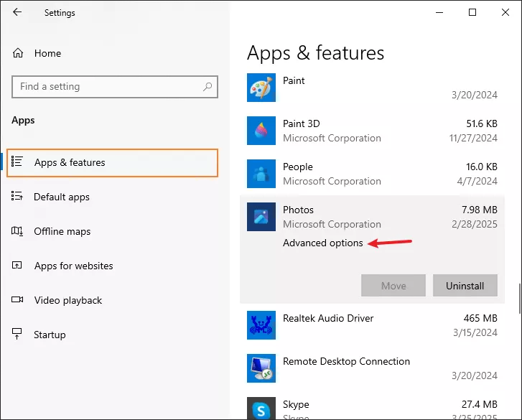Screen dimensions: 522x420
Task: Click the Photos app icon
Action: pyautogui.click(x=261, y=217)
